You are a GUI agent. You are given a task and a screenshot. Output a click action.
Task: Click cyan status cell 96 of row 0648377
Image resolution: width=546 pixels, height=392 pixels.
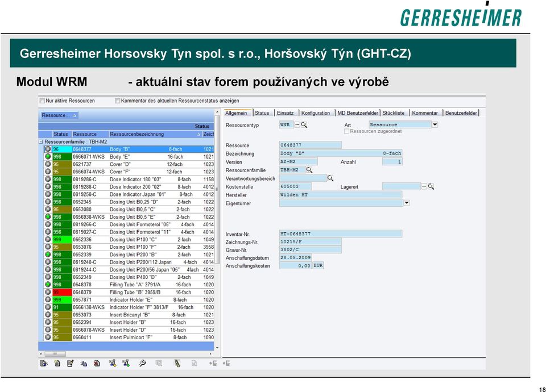(x=62, y=149)
